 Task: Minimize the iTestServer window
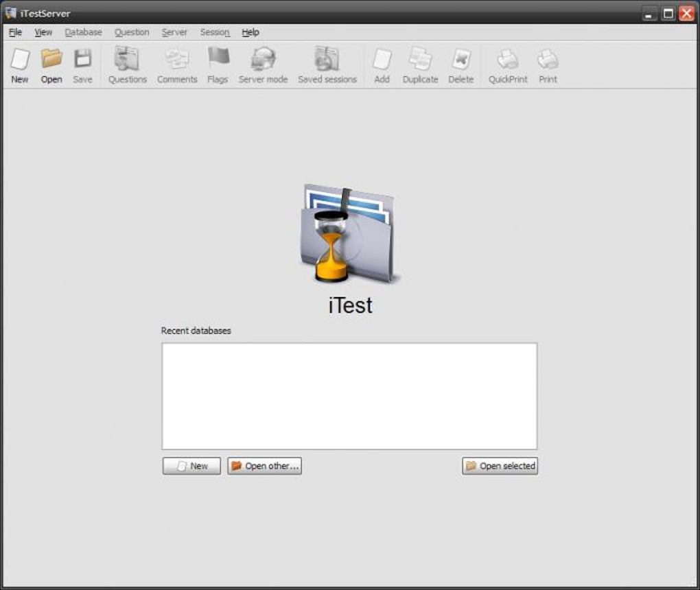[649, 14]
